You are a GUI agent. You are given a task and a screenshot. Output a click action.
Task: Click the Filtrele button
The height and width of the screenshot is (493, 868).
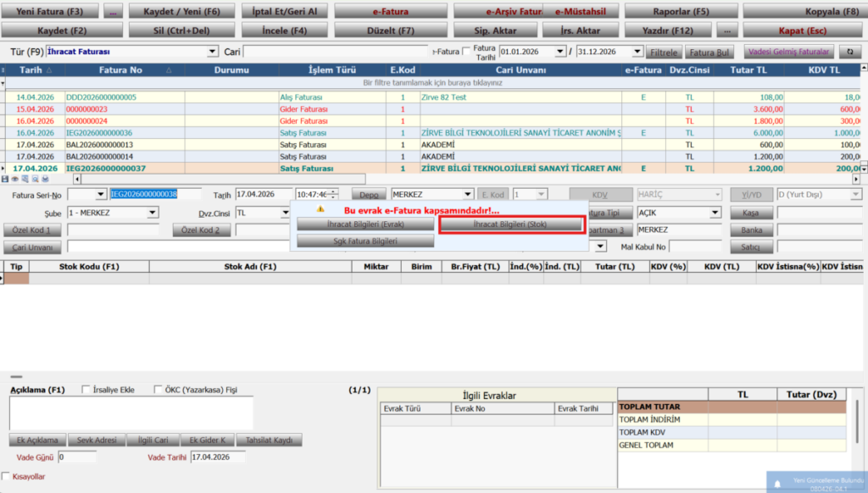pos(664,52)
